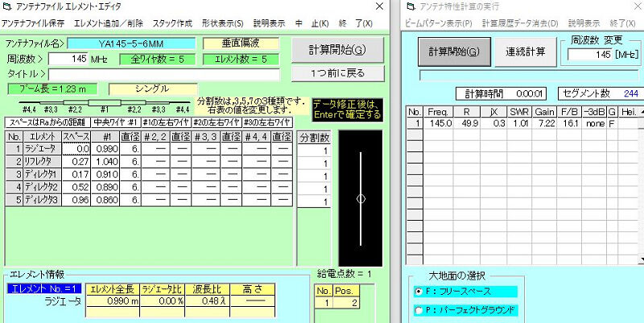The height and width of the screenshot is (323, 644).
Task: Click the calculation window title icon
Action: (410, 6)
